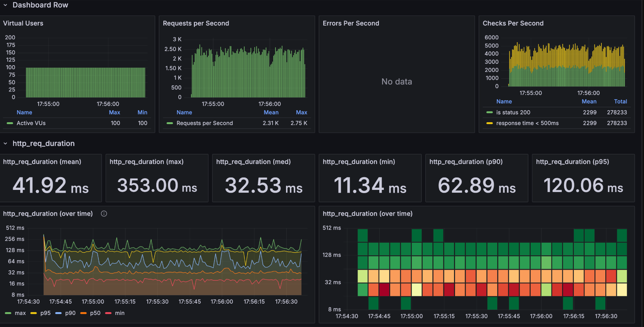Toggle Active VUs series in legend

click(31, 123)
